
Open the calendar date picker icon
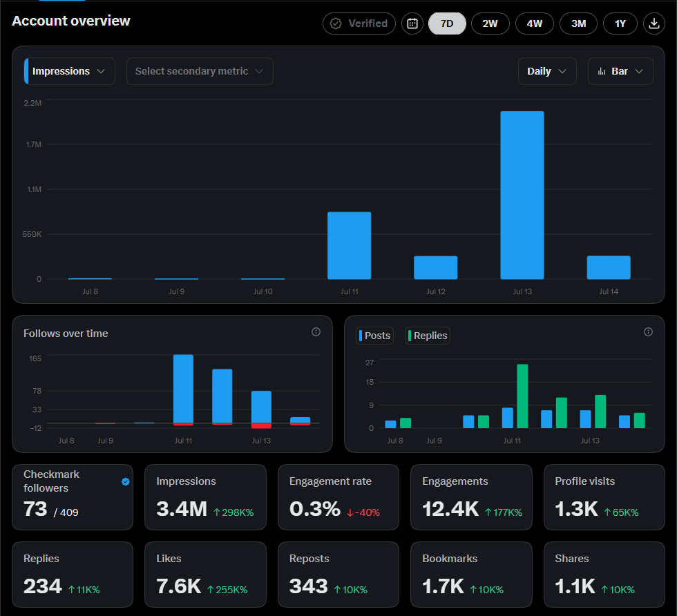click(x=412, y=23)
